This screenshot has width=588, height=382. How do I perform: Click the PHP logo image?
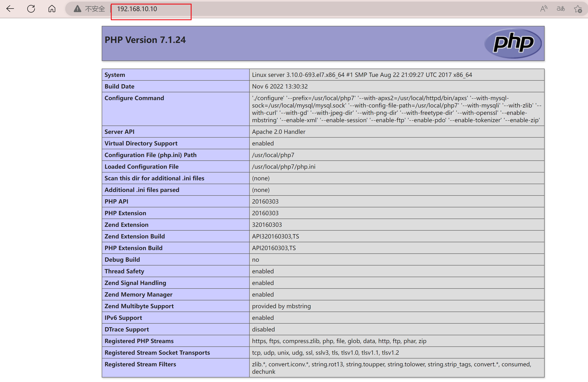pos(513,43)
